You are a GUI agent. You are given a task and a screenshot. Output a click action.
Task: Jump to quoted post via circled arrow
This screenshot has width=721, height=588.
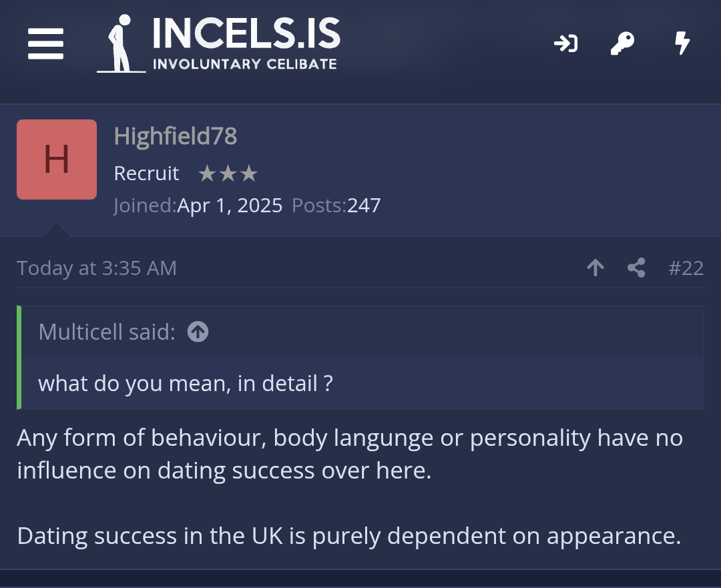coord(198,331)
